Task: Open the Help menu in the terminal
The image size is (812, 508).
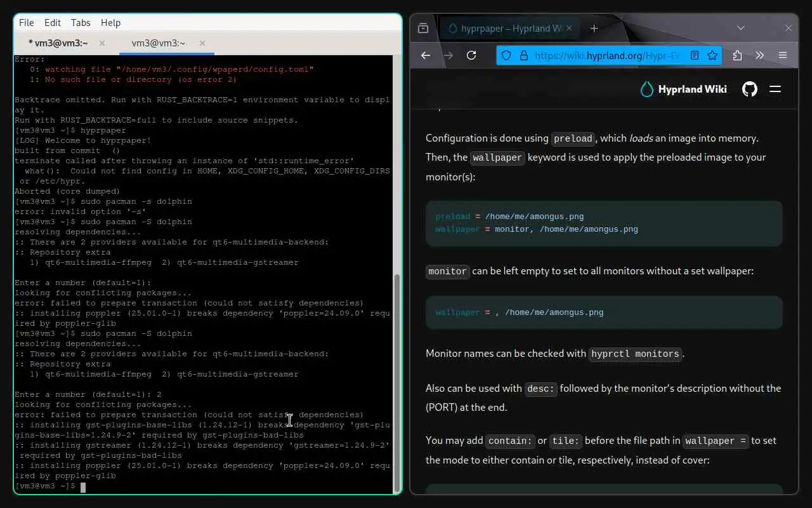Action: click(110, 22)
